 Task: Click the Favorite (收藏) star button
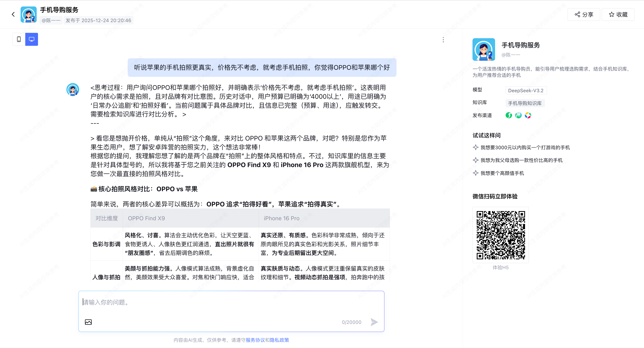[618, 15]
